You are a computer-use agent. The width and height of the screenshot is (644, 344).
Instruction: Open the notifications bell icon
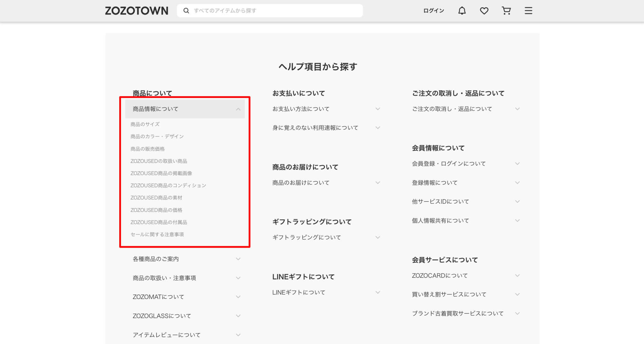462,11
